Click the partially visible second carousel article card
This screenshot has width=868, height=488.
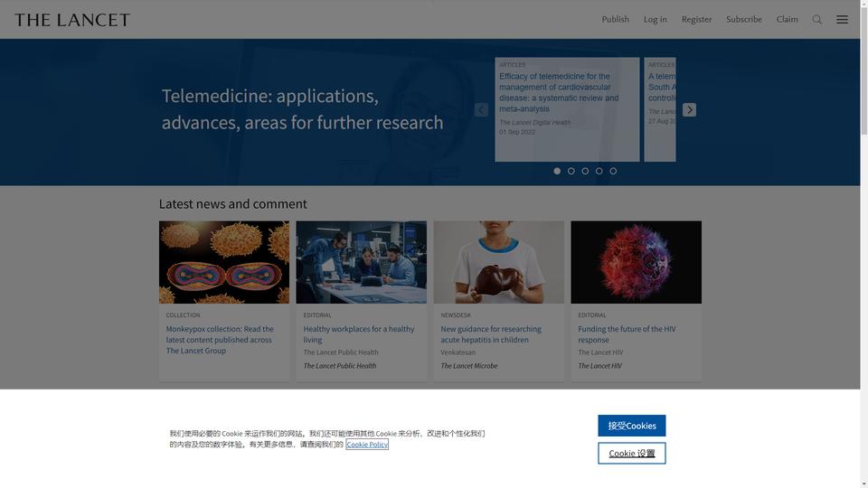coord(660,109)
